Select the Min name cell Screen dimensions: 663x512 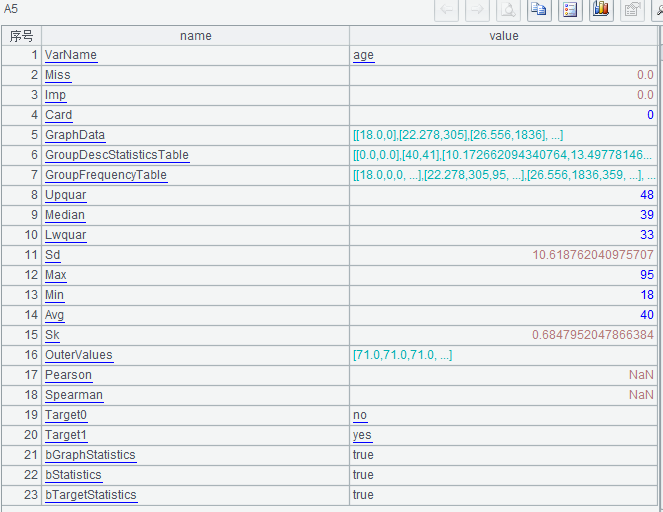[x=195, y=295]
